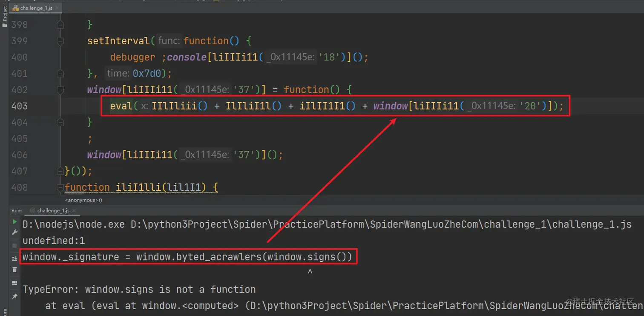Click line number 403 in gutter
The image size is (644, 316).
click(20, 106)
